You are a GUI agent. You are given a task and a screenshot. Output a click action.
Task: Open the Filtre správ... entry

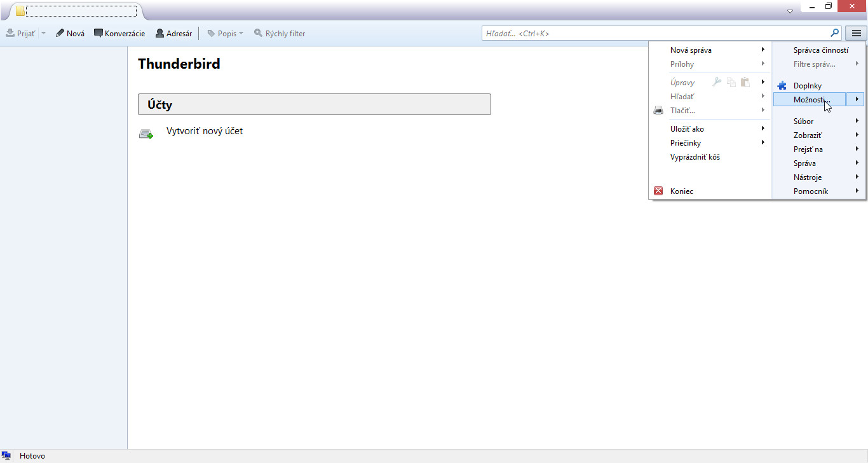819,64
